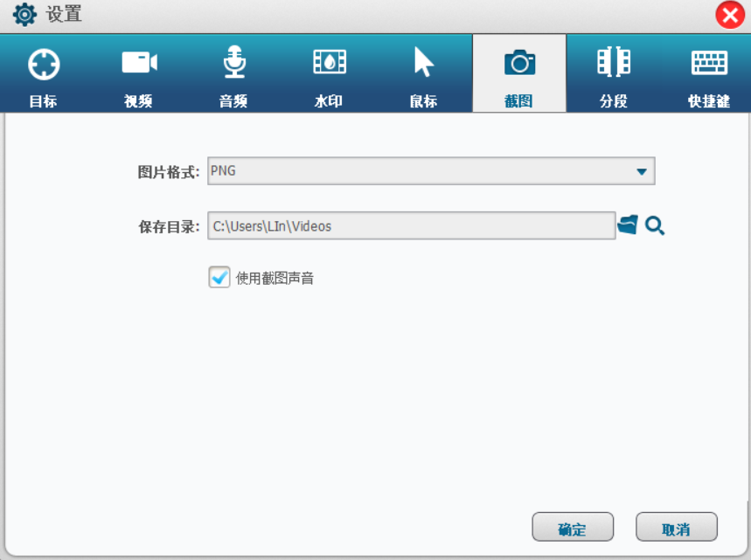Open the 分段 segment tab
The height and width of the screenshot is (560, 751).
[x=614, y=74]
